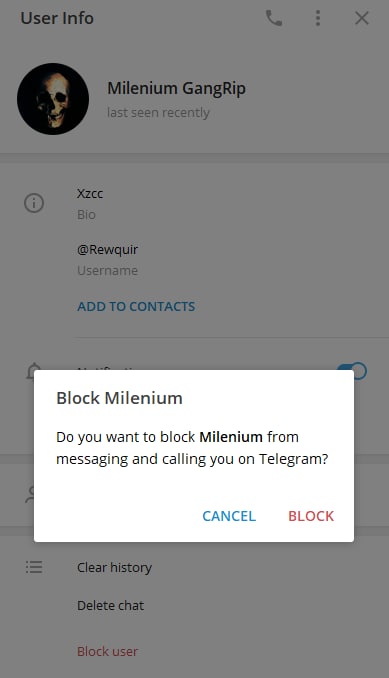
Task: Close the User Info panel
Action: [362, 18]
